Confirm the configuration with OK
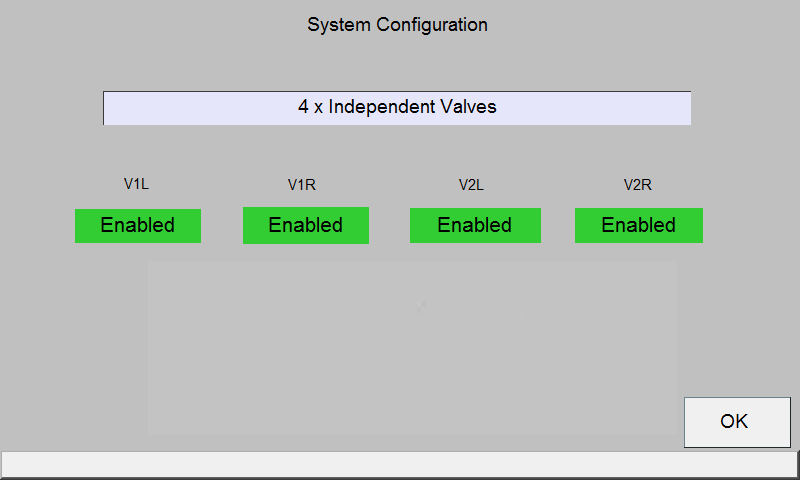This screenshot has width=800, height=480. (737, 422)
